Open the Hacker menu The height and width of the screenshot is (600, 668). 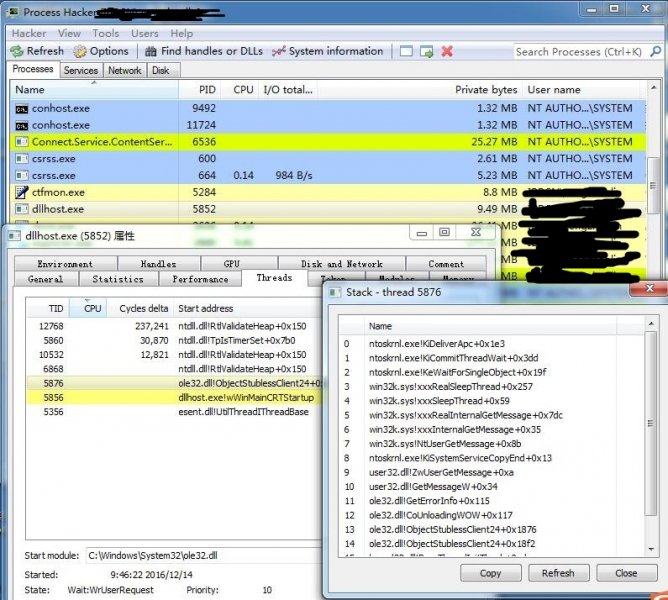pyautogui.click(x=29, y=33)
